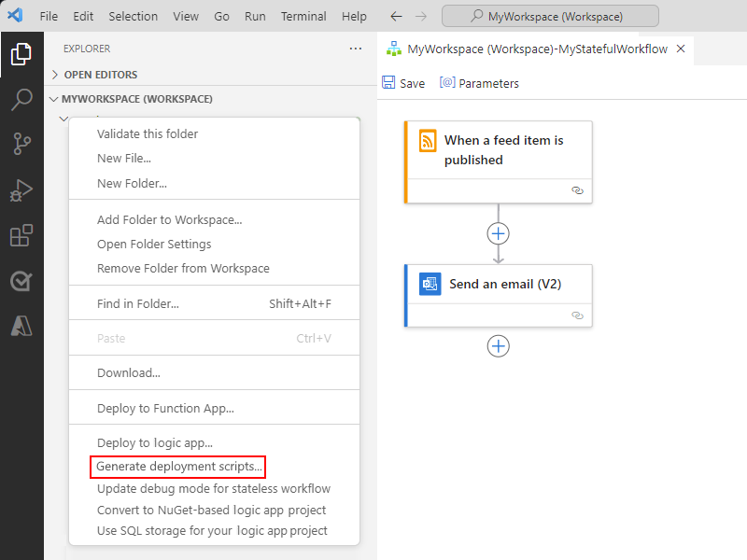This screenshot has height=560, width=747.
Task: Open the Extensions view
Action: [22, 235]
